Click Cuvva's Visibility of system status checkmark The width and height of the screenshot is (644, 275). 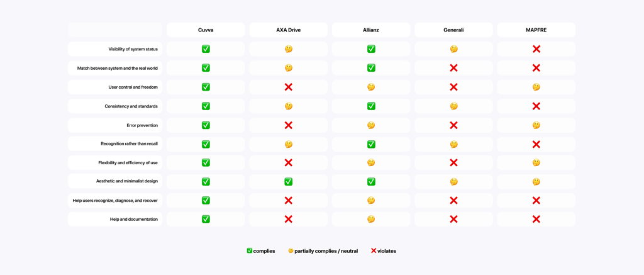pos(206,49)
